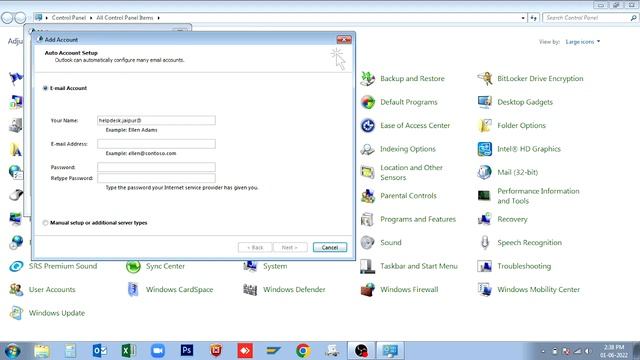Open Programs and Features icon
640x360 pixels.
point(368,219)
